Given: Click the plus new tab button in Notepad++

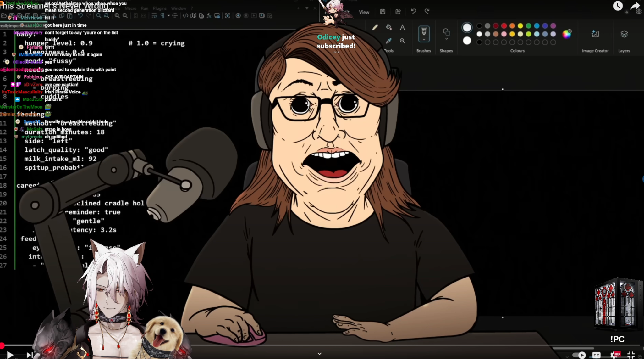Looking at the screenshot, I should (x=298, y=8).
